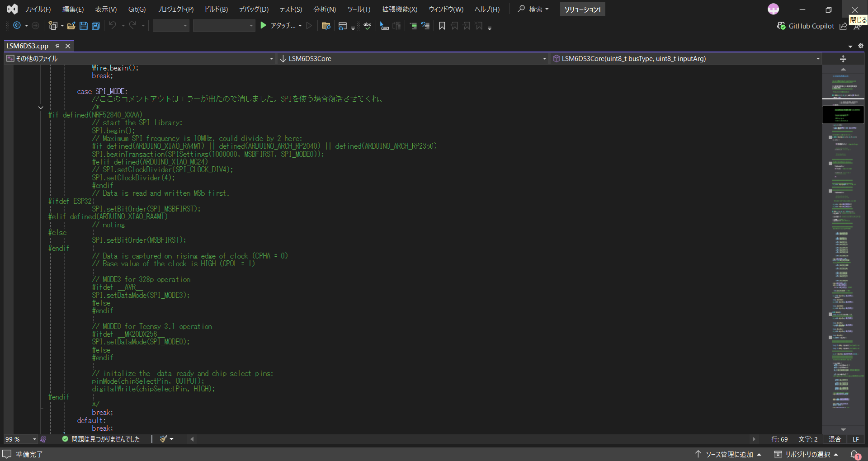Click the redo arrow icon
868x461 pixels.
132,26
